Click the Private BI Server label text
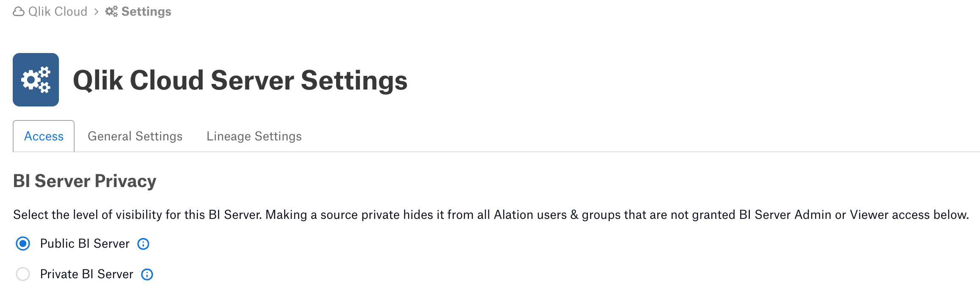 pos(86,274)
